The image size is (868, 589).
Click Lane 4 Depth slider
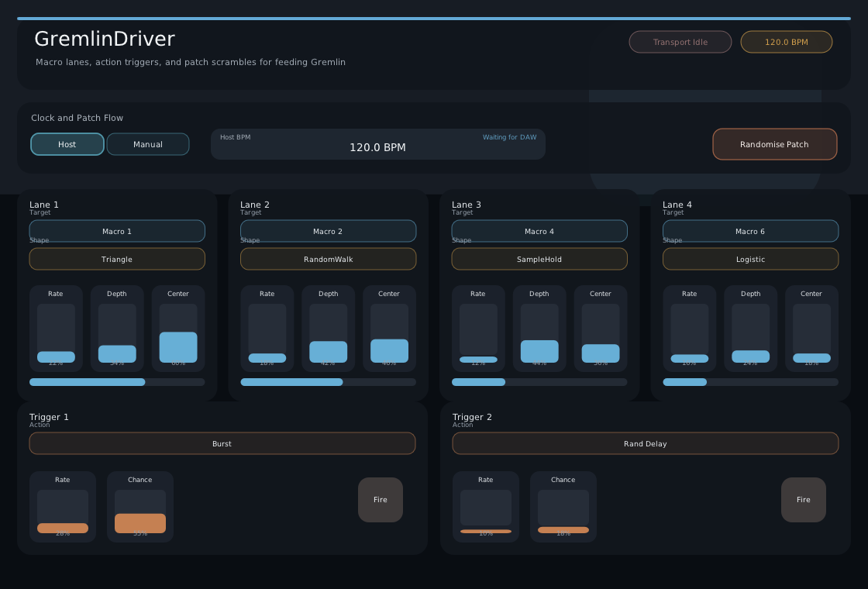pyautogui.click(x=751, y=332)
